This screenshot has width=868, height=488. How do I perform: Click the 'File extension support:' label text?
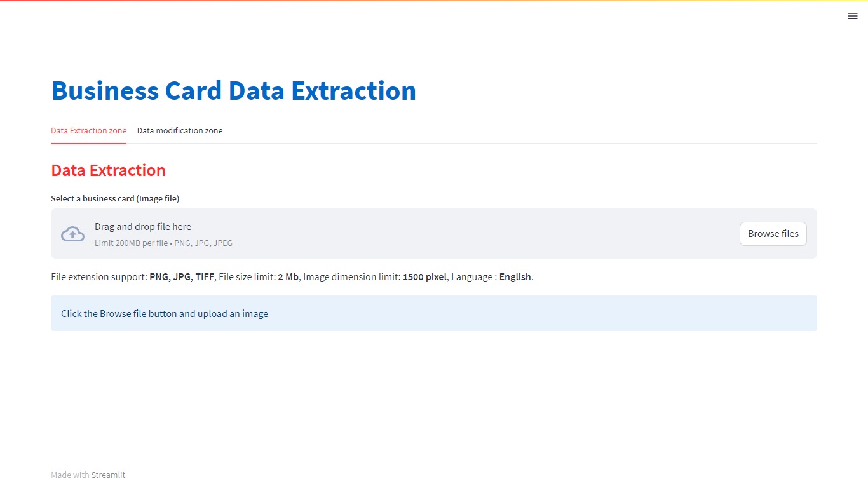pyautogui.click(x=99, y=277)
